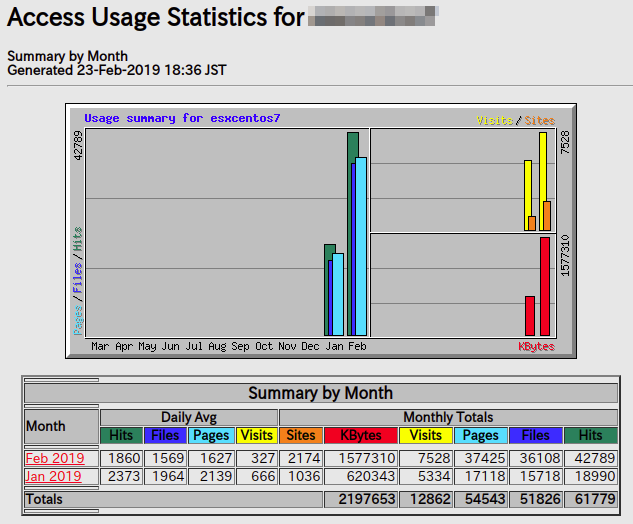Click the 'Daily Avg' group header
The height and width of the screenshot is (524, 633).
[x=189, y=417]
